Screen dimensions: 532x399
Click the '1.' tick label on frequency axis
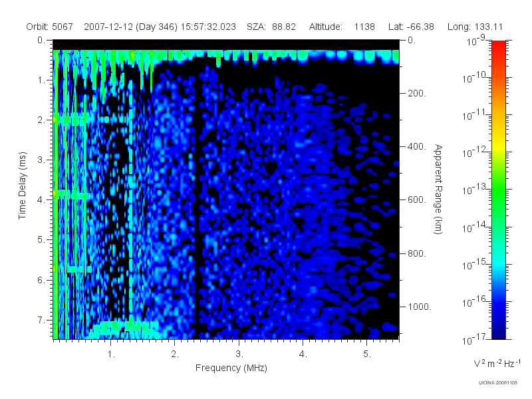111,354
